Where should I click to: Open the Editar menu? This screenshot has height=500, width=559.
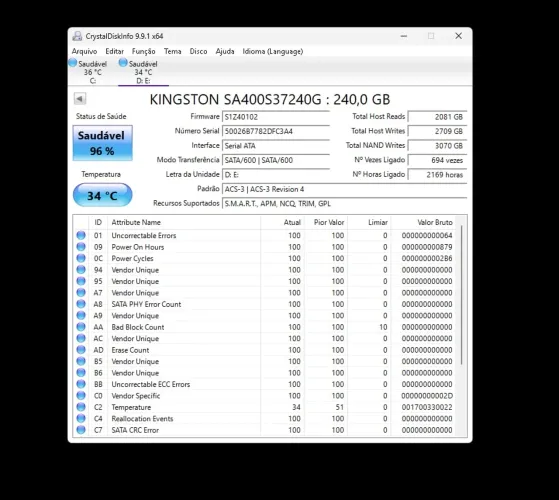click(114, 51)
